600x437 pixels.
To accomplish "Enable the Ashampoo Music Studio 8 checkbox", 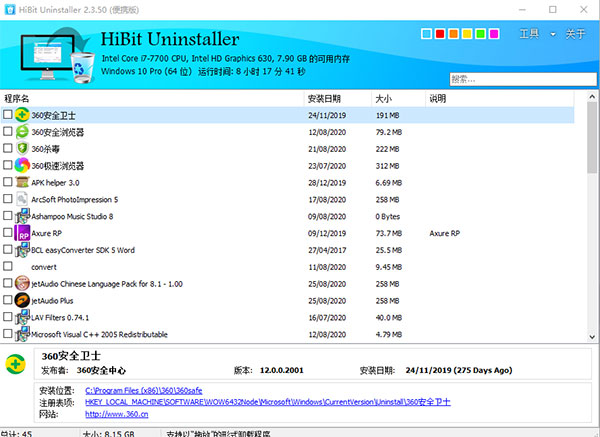I will coord(8,215).
